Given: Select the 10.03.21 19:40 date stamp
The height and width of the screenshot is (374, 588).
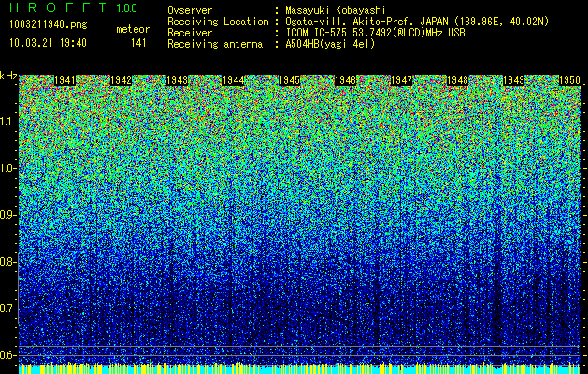Looking at the screenshot, I should pyautogui.click(x=48, y=43).
